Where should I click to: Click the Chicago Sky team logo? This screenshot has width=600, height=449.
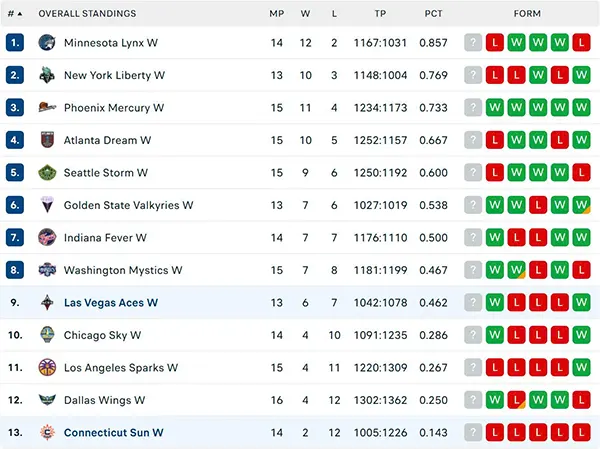click(x=47, y=335)
